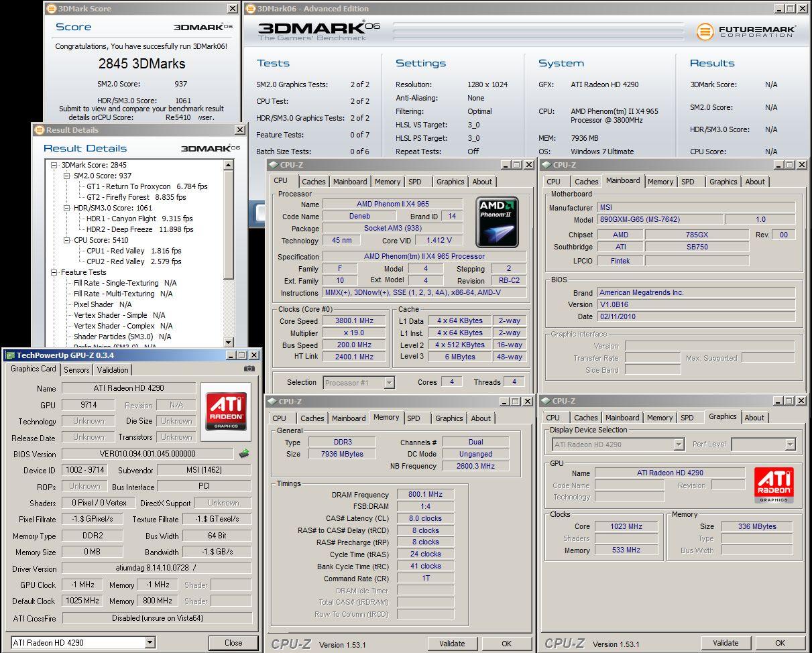Click OK in CPU-Z Display Device window
Screen dimensions: 812x653
(780, 643)
